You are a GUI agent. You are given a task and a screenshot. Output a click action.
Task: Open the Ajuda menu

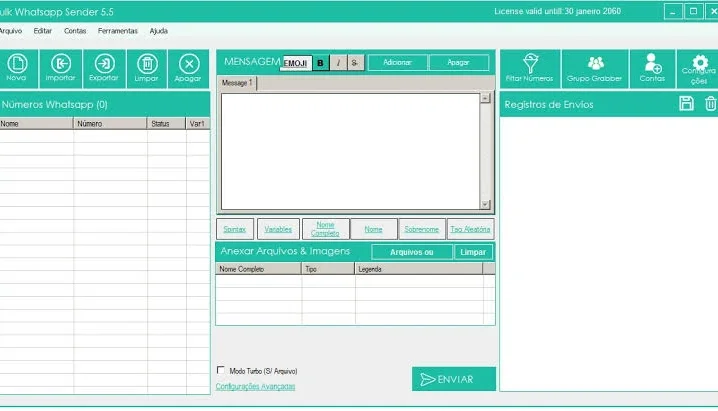click(158, 31)
